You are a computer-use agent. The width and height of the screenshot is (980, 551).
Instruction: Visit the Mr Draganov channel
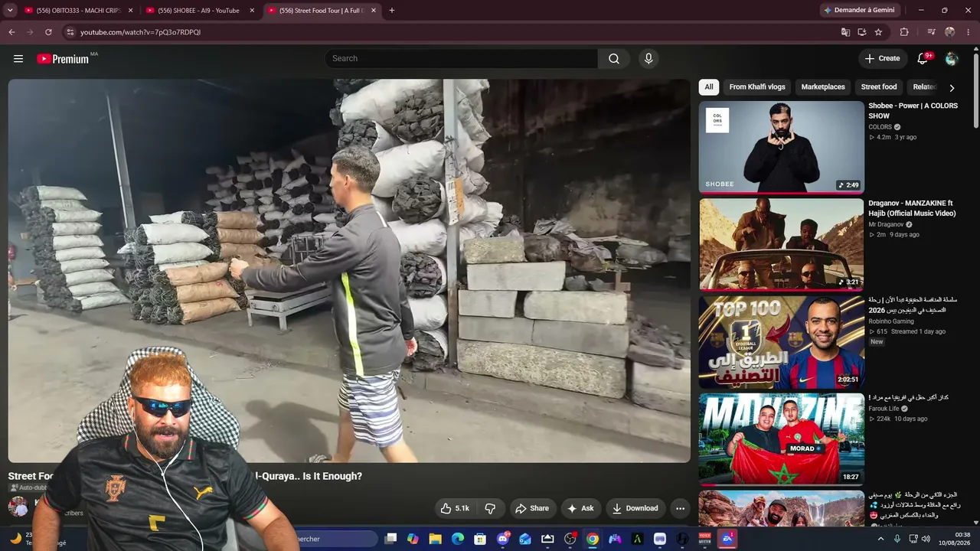tap(886, 225)
